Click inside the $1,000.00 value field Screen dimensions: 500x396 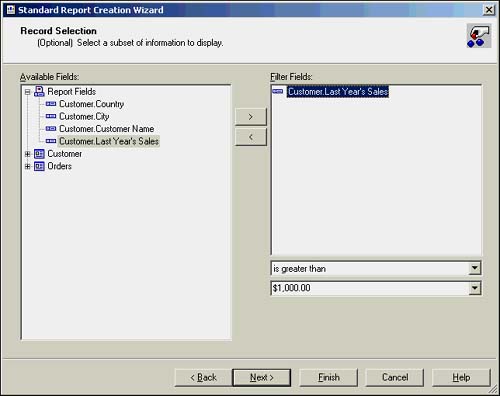(x=370, y=288)
